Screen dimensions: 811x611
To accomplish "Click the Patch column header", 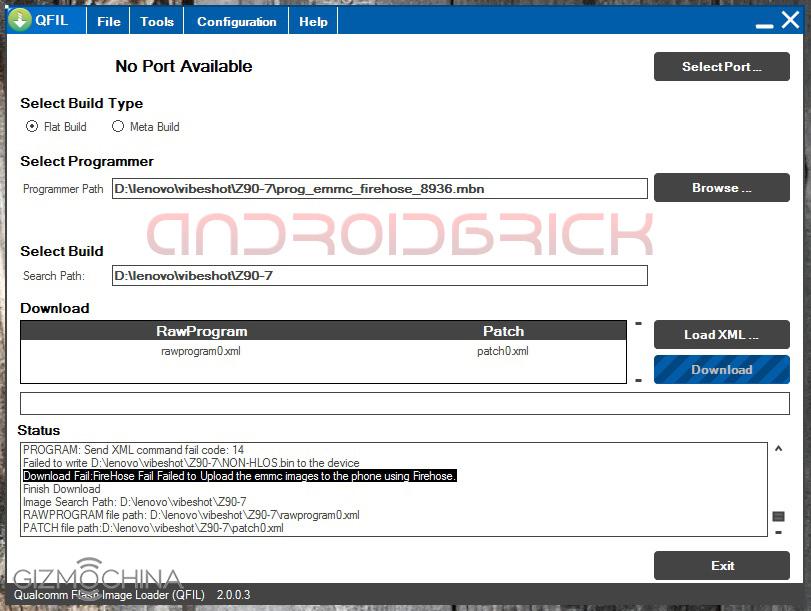I will (x=503, y=331).
